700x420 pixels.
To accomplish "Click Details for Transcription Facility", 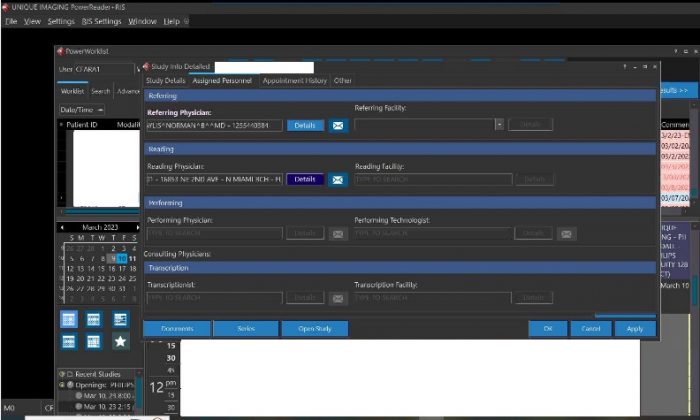I will pyautogui.click(x=533, y=298).
